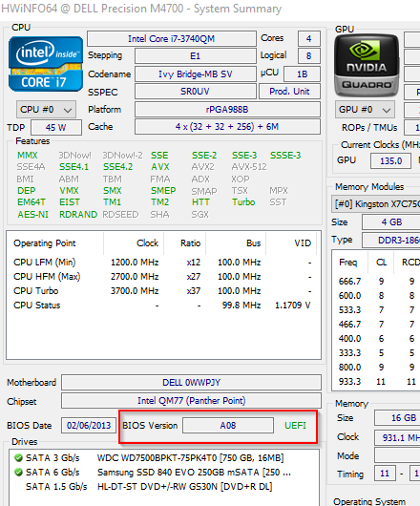Click the Intel Core i7-3740QM name field

pos(172,39)
